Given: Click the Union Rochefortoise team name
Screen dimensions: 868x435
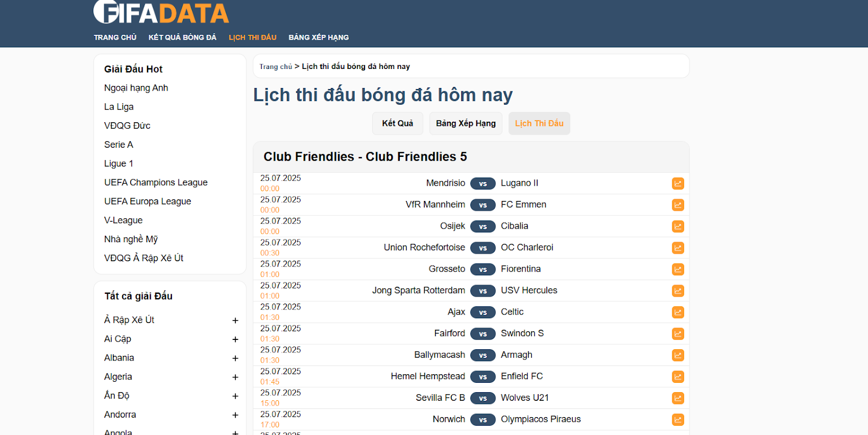Looking at the screenshot, I should point(424,248).
